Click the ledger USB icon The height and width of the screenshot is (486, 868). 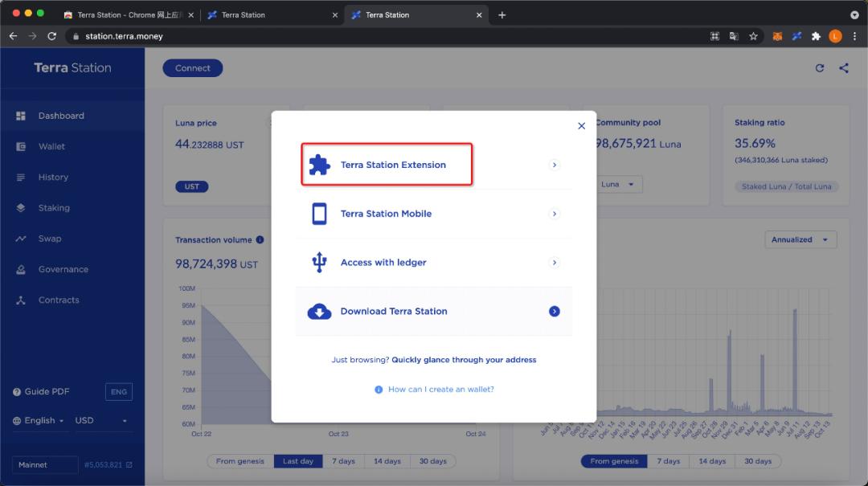point(319,263)
